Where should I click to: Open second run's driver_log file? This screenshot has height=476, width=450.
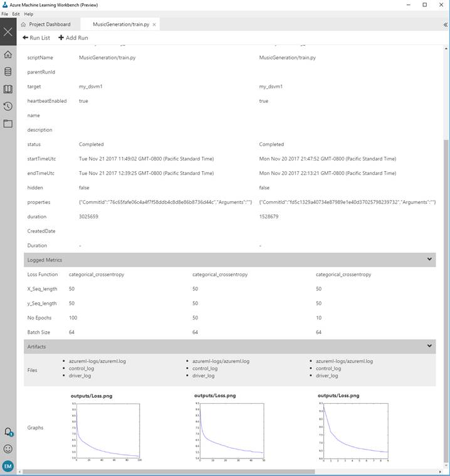click(203, 376)
